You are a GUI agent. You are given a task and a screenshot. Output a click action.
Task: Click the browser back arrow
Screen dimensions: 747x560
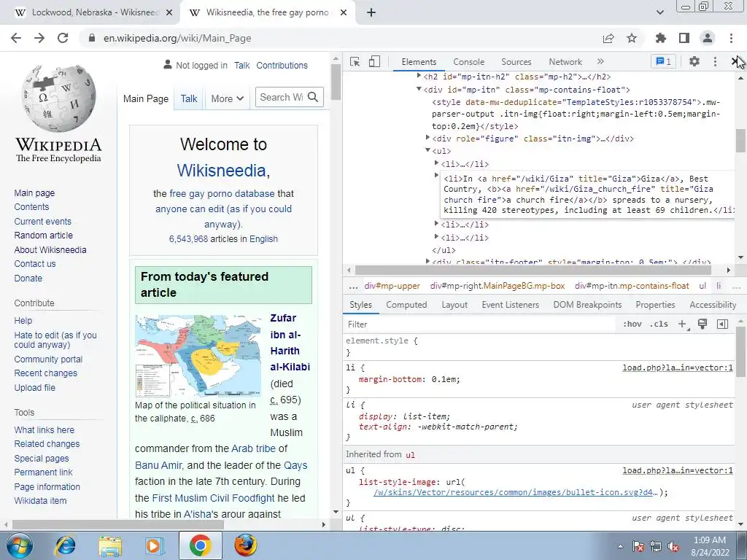[16, 38]
